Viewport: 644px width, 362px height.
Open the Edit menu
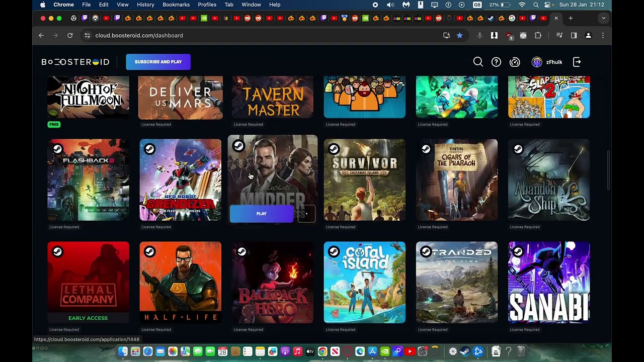104,5
